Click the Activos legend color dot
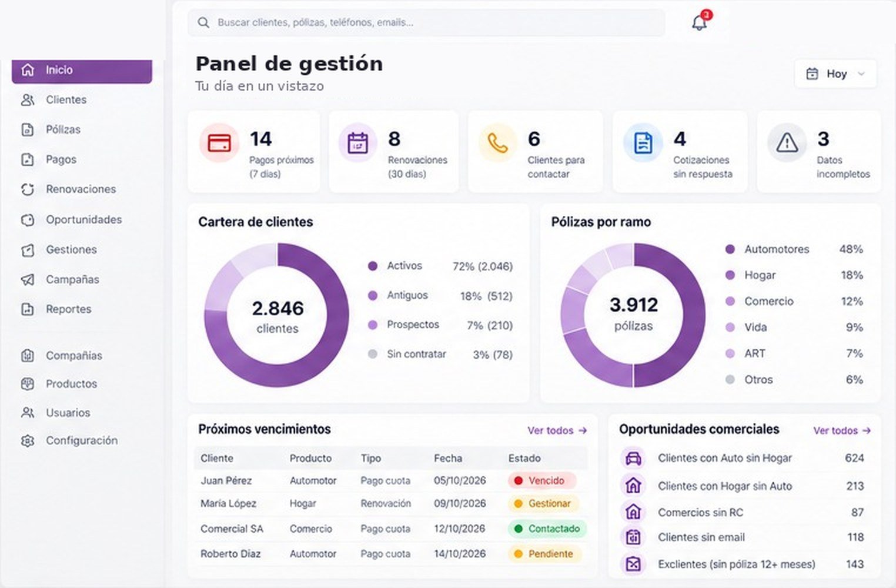This screenshot has height=588, width=896. [x=372, y=266]
